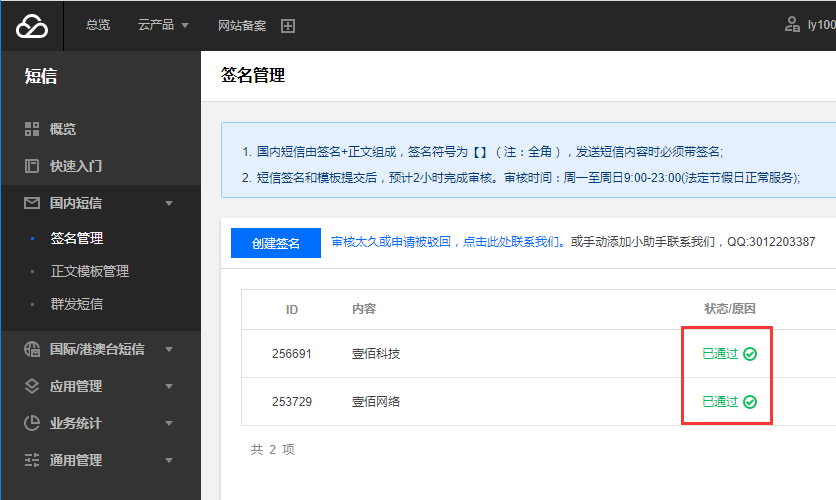Click the plus icon beside 网站备案
This screenshot has height=500, width=836.
[x=288, y=26]
